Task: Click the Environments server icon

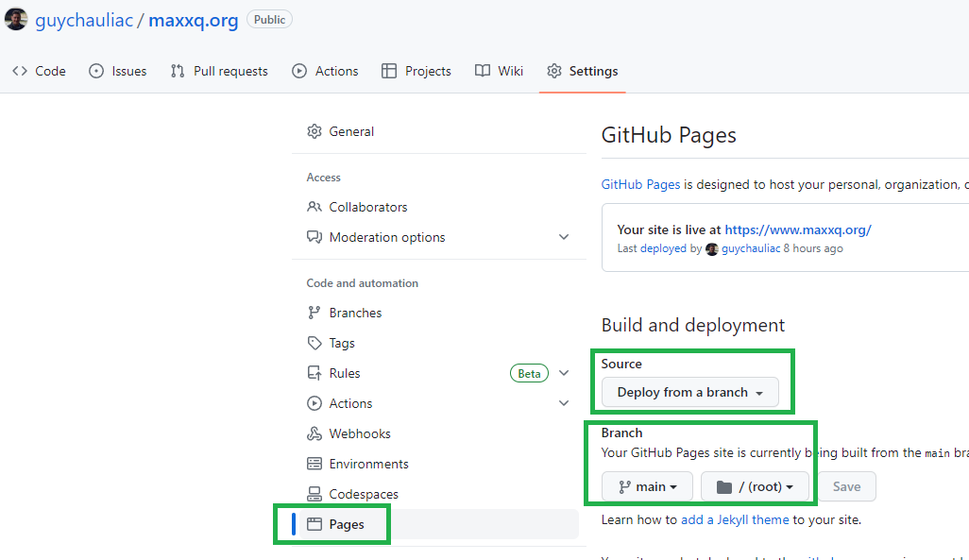Action: [x=314, y=465]
